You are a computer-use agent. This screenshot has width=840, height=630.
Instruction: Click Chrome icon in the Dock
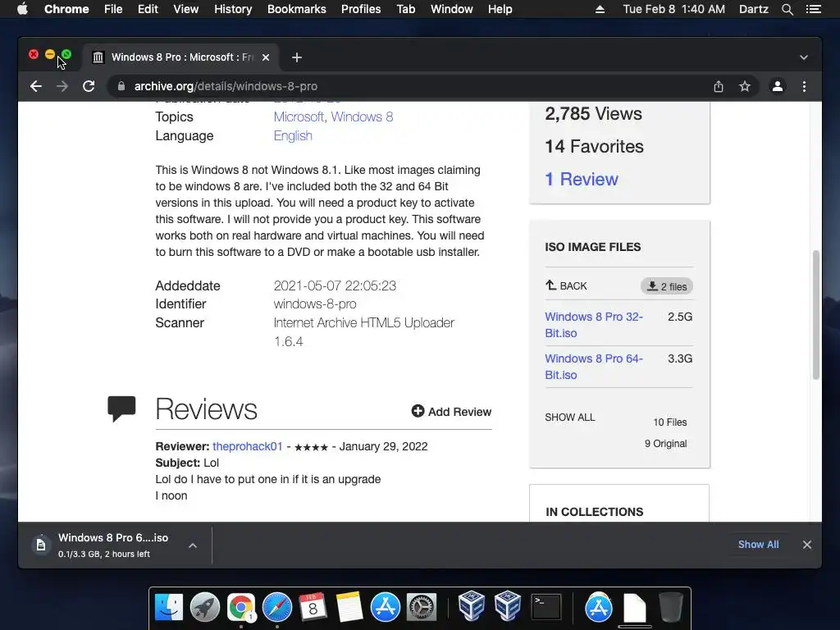click(x=241, y=608)
